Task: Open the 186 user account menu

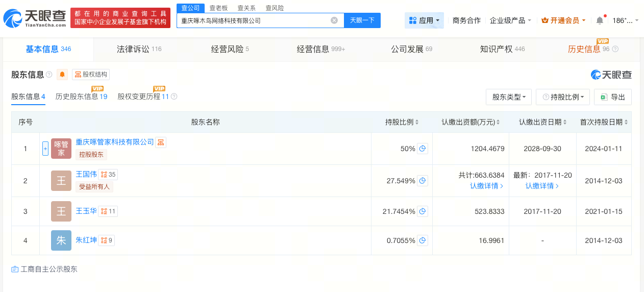Action: pos(625,20)
